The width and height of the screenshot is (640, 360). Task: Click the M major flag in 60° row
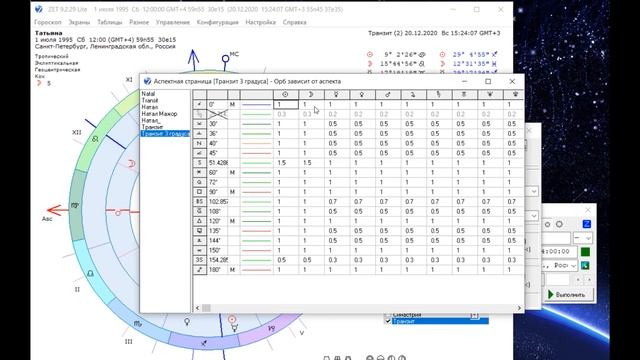[x=233, y=173]
